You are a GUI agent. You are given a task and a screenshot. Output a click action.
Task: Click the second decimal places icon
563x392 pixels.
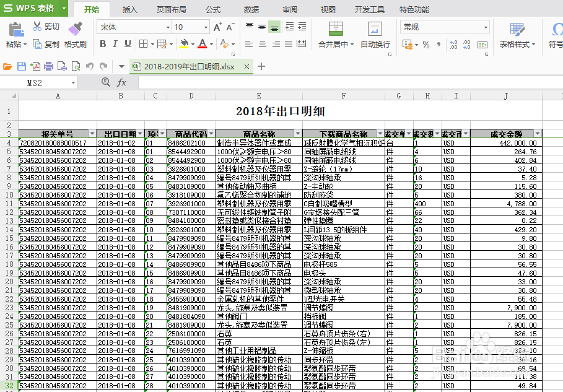pyautogui.click(x=467, y=45)
